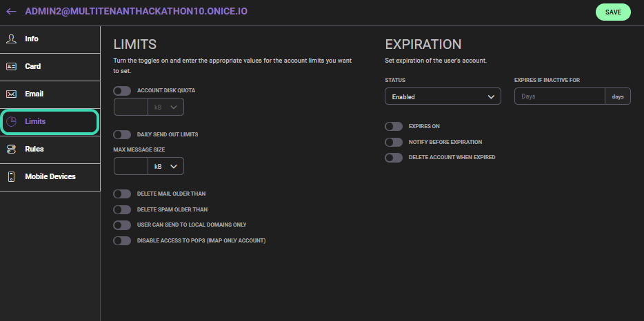Click the Card icon in sidebar
This screenshot has width=644, height=321.
click(x=11, y=67)
